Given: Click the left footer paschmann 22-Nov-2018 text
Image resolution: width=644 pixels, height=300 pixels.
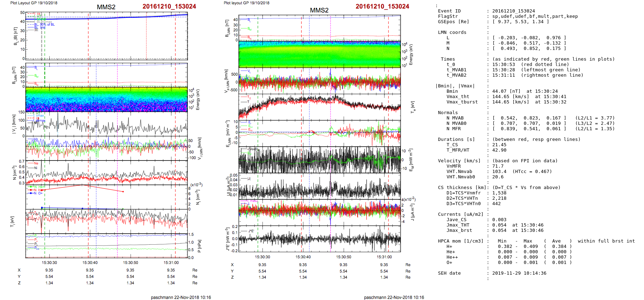Looking at the screenshot, I should click(x=181, y=297).
